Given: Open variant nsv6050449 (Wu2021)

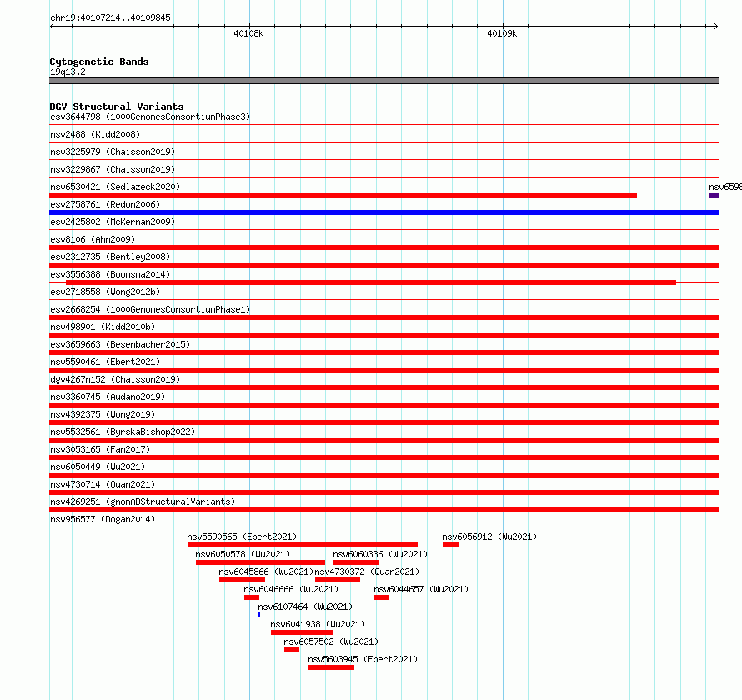Looking at the screenshot, I should [98, 467].
